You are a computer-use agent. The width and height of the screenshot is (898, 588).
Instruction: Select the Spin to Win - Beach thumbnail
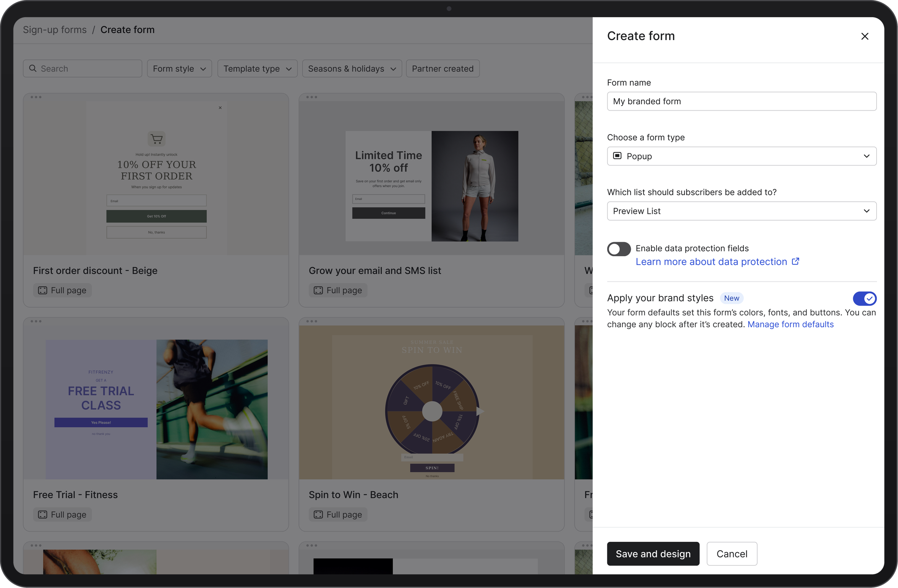click(x=431, y=403)
